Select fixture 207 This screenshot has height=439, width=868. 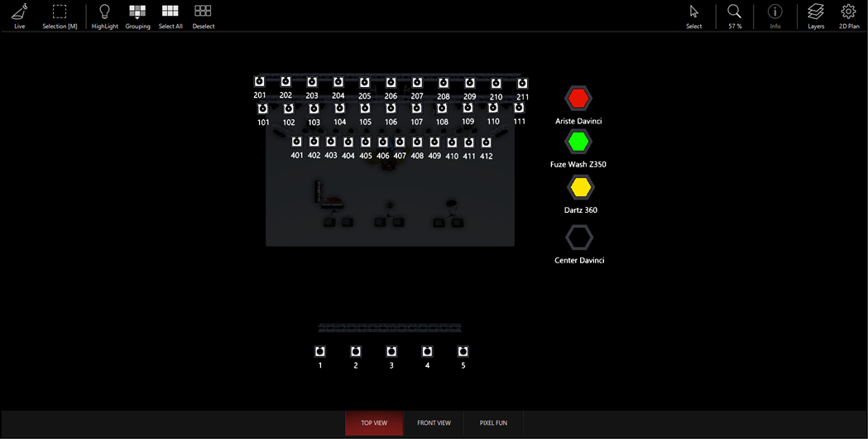(417, 83)
